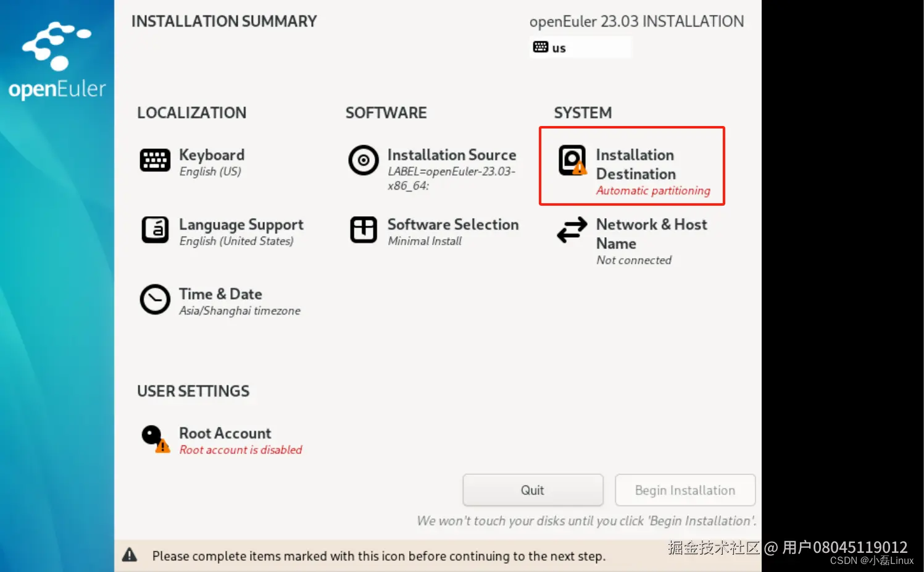This screenshot has width=924, height=572.
Task: Click the keyboard icon beside us
Action: [x=541, y=47]
